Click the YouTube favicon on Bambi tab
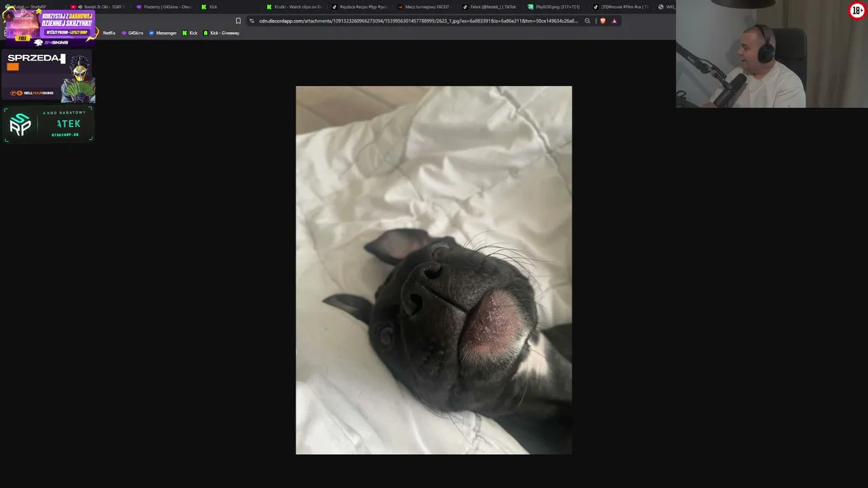The height and width of the screenshot is (488, 868). [x=73, y=7]
